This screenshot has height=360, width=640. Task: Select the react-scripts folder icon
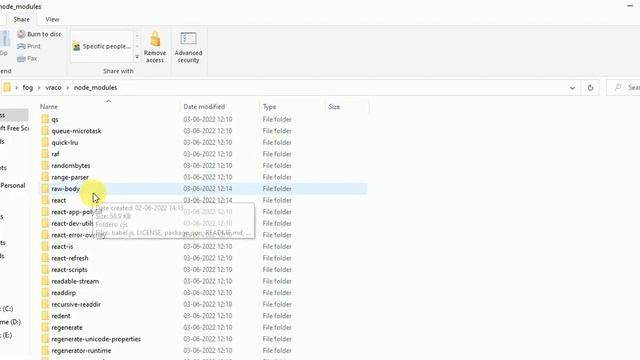coord(45,270)
